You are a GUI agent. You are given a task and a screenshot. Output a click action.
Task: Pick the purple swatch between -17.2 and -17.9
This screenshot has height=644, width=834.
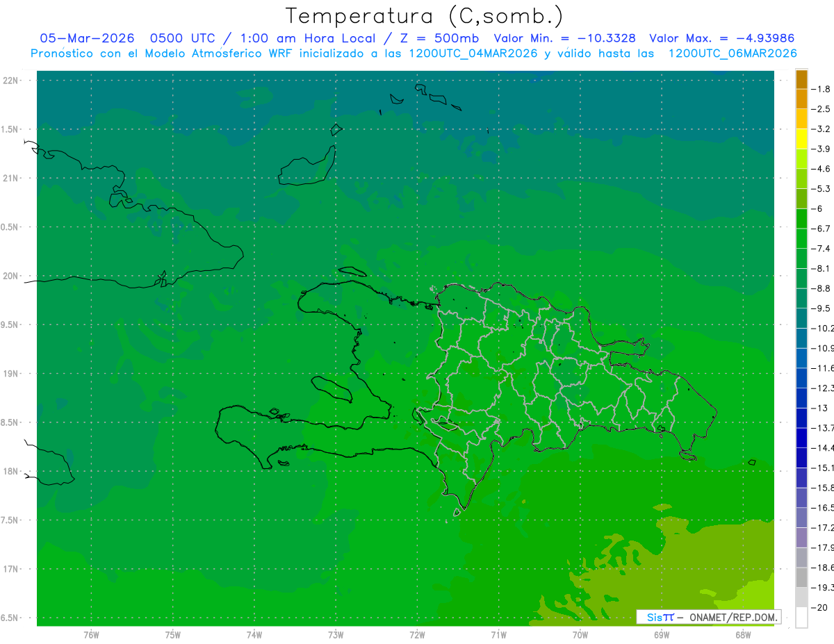point(802,537)
